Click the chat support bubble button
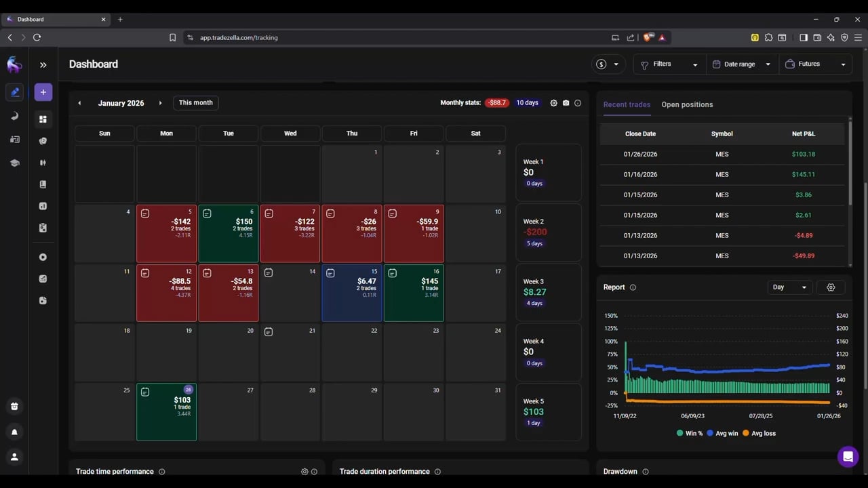868x488 pixels. (848, 457)
